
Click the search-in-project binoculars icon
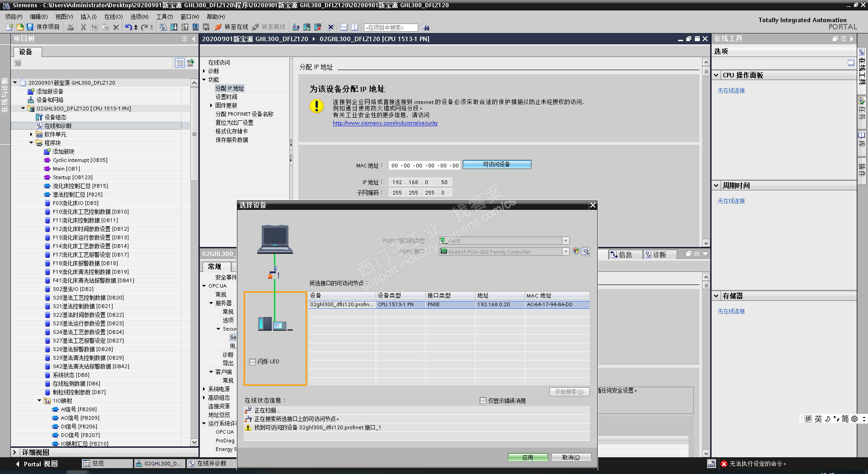pos(426,28)
